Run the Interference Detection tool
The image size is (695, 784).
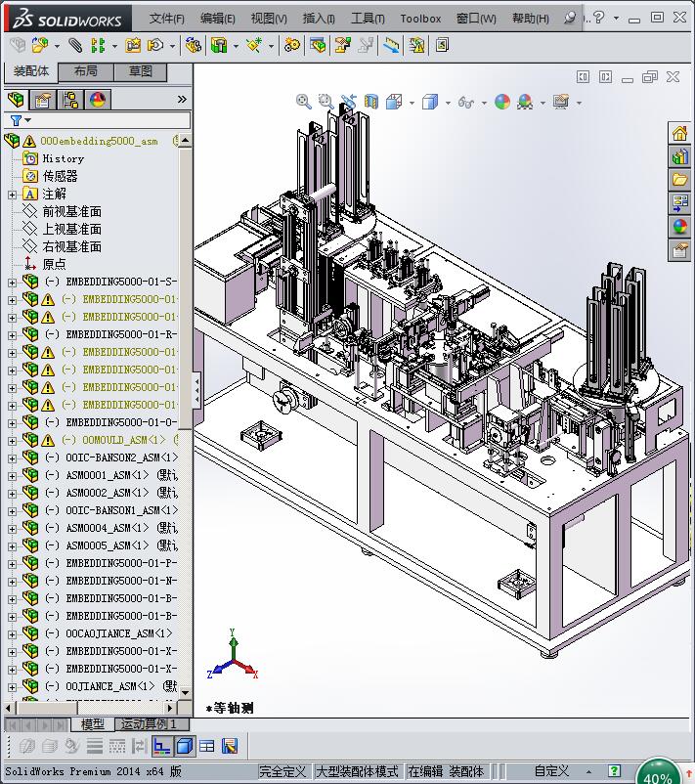392,46
